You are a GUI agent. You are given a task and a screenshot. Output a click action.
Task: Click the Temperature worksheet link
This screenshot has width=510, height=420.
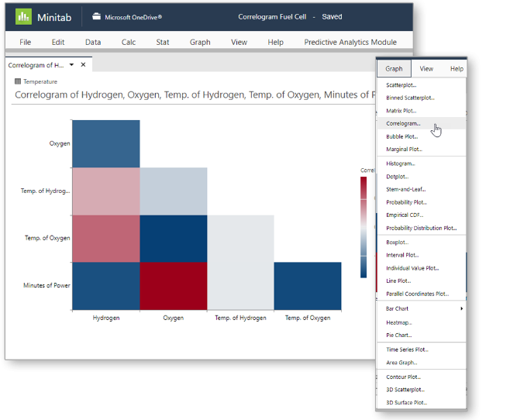(x=40, y=81)
